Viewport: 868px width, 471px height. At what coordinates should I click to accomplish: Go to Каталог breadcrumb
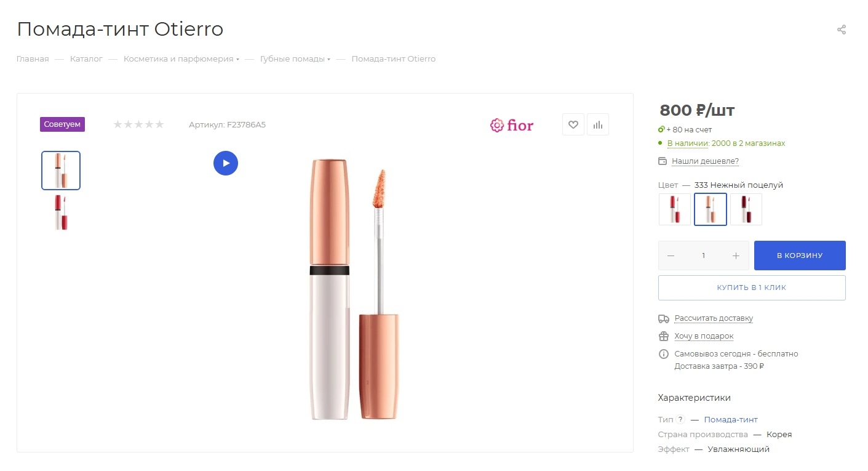point(86,59)
